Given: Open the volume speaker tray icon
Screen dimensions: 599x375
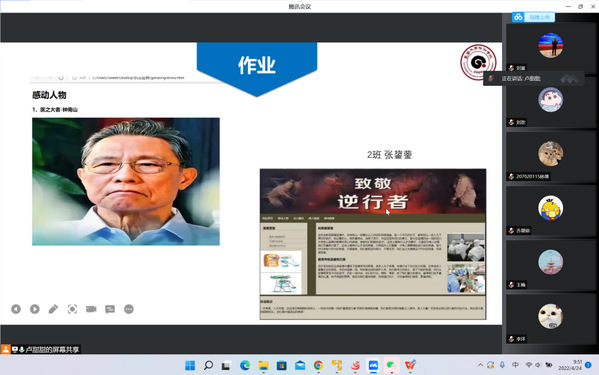Looking at the screenshot, I should pos(538,365).
